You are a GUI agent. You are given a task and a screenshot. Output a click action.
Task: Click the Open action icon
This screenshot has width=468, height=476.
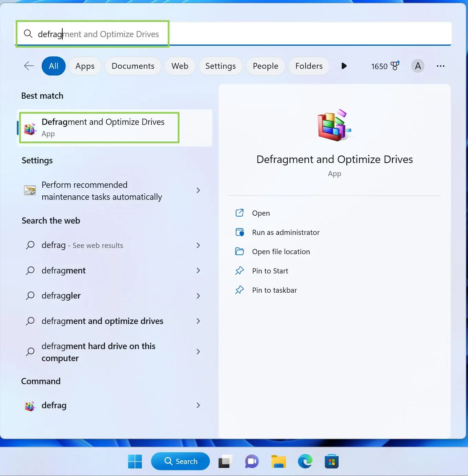coord(240,213)
